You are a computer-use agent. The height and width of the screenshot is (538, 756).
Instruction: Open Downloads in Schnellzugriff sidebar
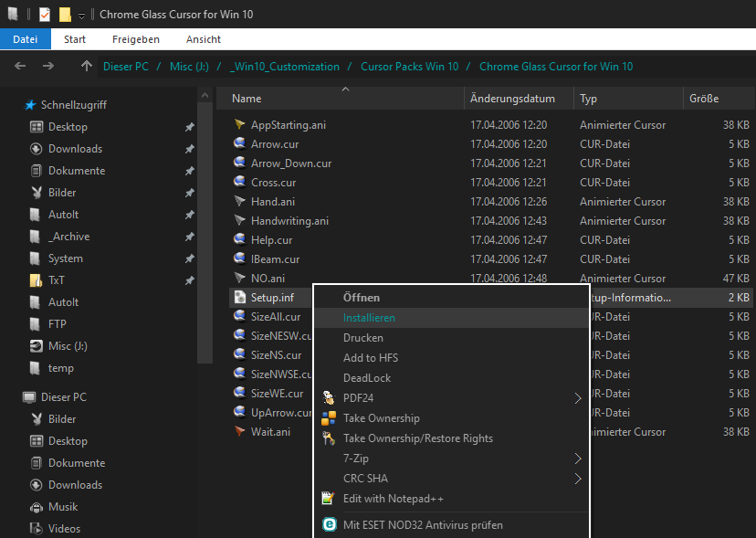[x=75, y=149]
